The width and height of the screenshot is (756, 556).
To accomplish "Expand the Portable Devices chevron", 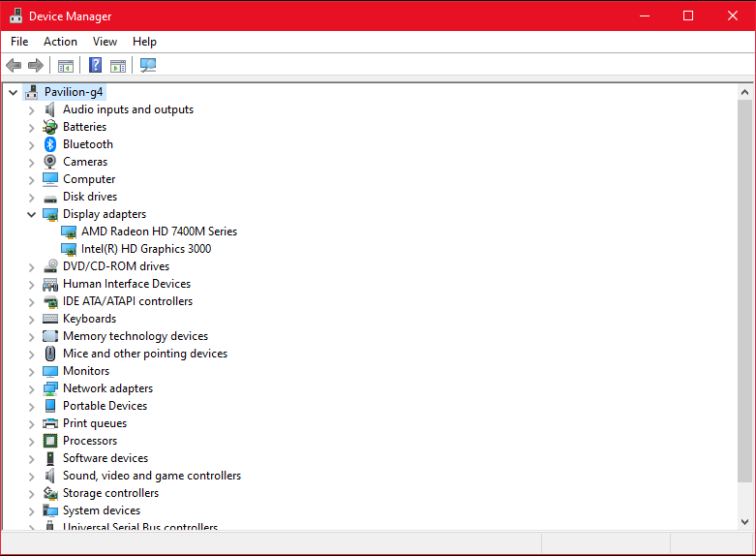I will point(31,407).
